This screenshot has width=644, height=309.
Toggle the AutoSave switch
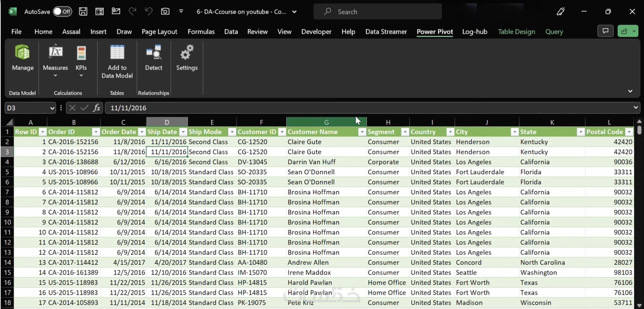pos(62,11)
